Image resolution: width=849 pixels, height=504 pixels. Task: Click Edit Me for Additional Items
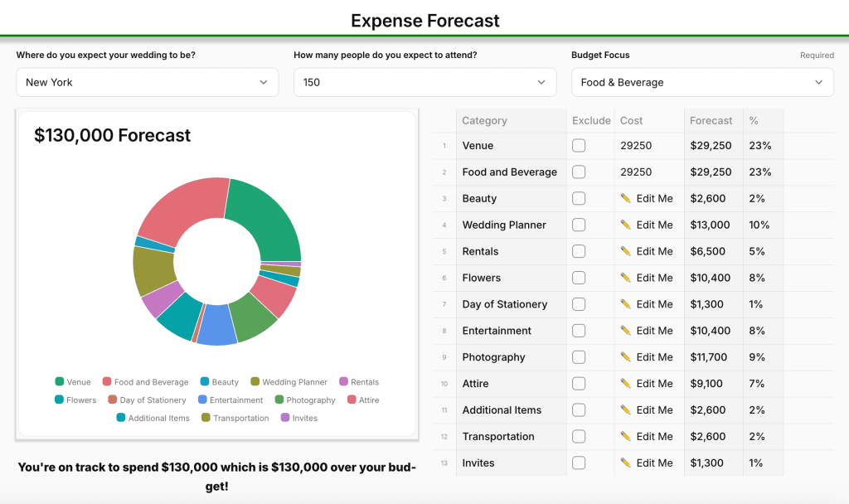[654, 410]
